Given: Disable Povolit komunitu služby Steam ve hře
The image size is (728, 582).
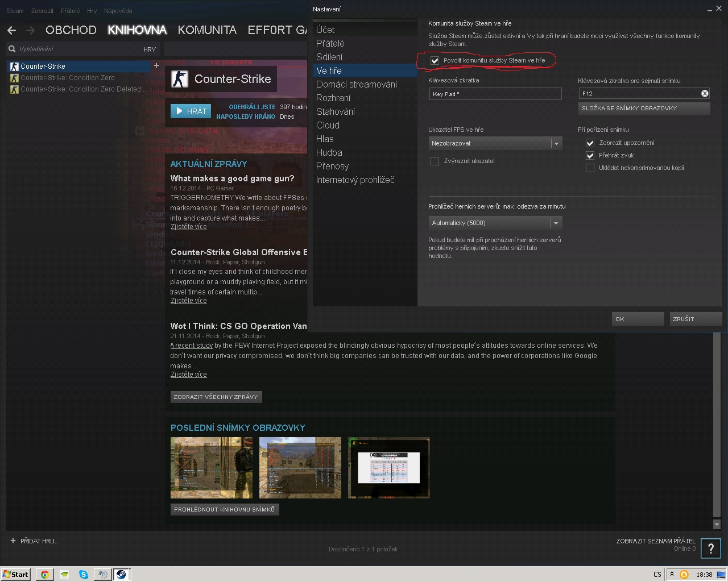Looking at the screenshot, I should click(435, 60).
